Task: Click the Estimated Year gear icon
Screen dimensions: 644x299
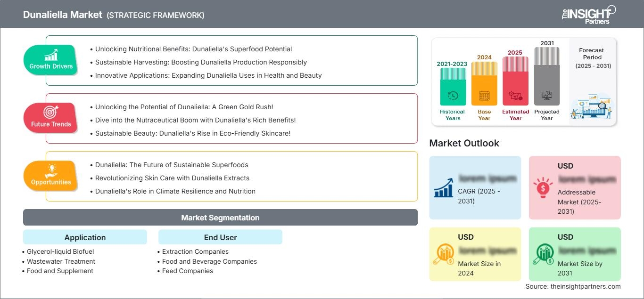Action: click(x=515, y=96)
